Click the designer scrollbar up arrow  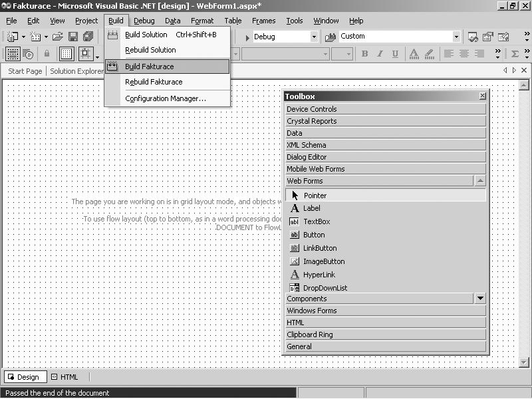523,85
